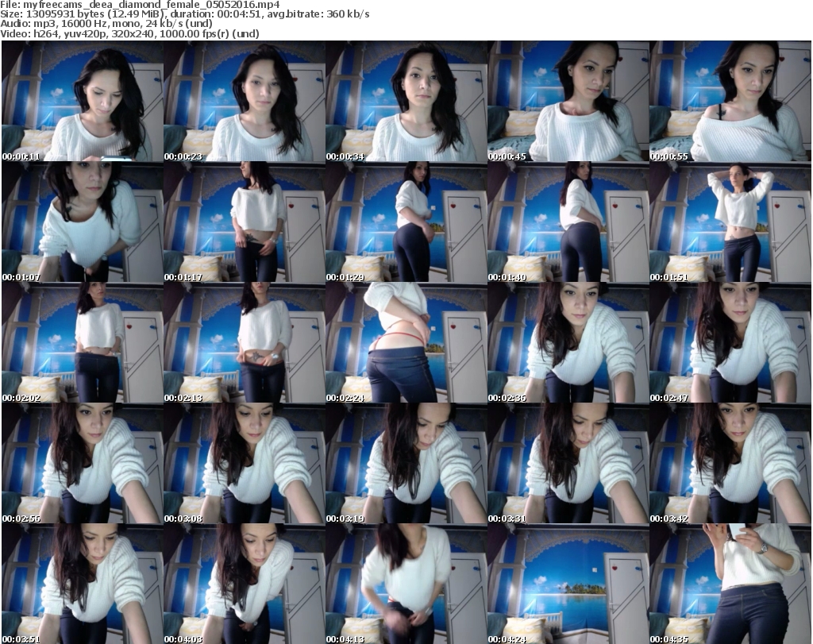Click the frame stamped 00:04:03
This screenshot has width=813, height=644.
(x=245, y=584)
